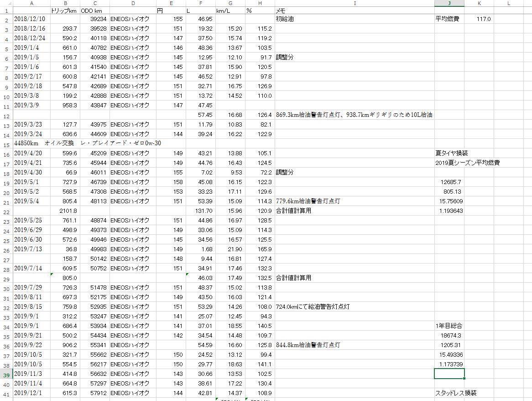The width and height of the screenshot is (532, 401).
Task: Click the 1年目総合 label cell
Action: tap(449, 326)
